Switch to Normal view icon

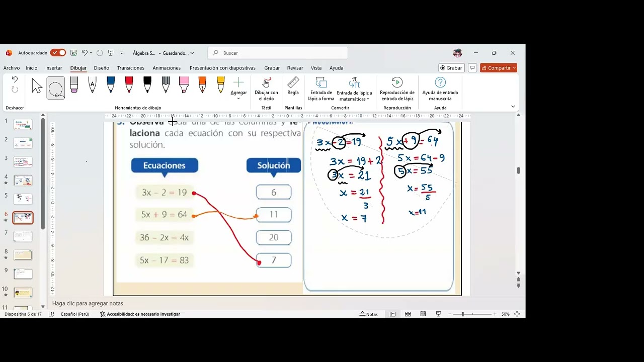[x=393, y=314]
